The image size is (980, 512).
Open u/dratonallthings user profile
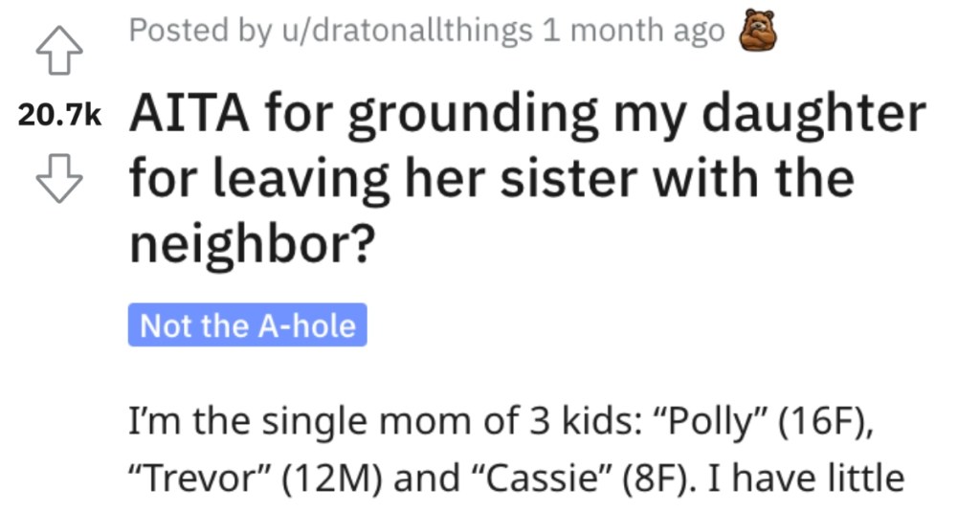click(408, 30)
